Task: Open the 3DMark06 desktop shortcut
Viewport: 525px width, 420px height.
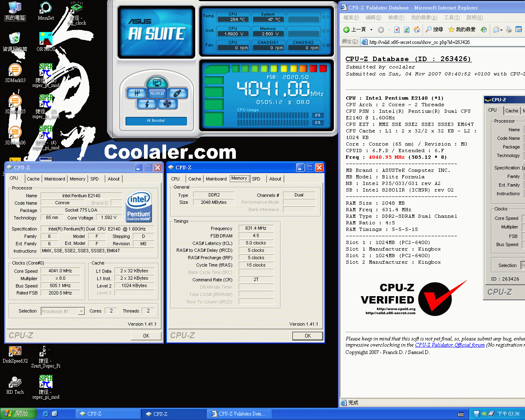Action: pyautogui.click(x=15, y=135)
